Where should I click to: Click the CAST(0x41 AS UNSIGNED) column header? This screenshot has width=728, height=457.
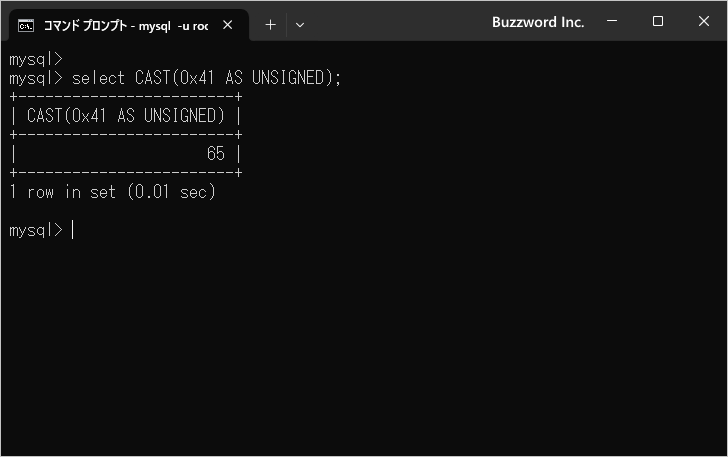[126, 116]
